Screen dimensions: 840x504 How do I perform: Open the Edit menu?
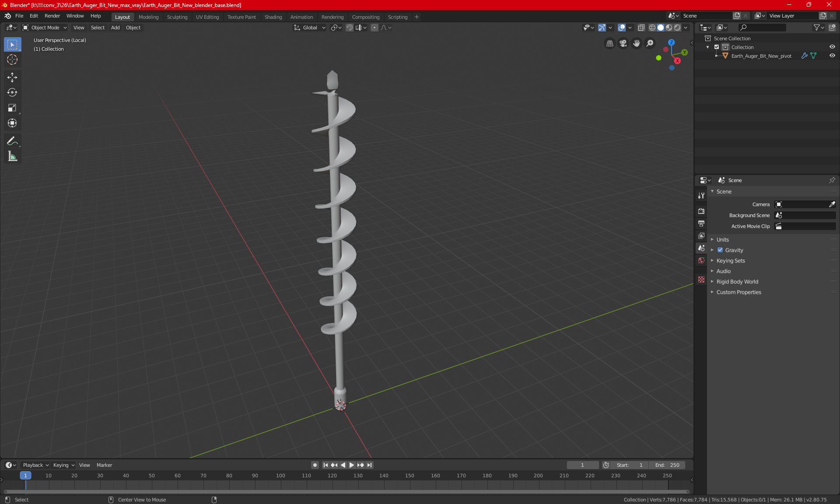(34, 16)
